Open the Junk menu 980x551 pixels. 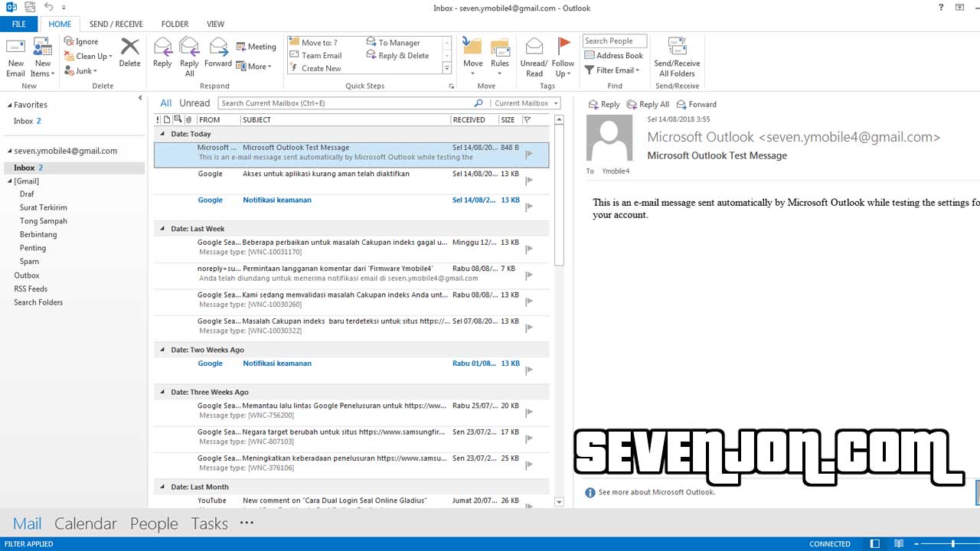(81, 70)
